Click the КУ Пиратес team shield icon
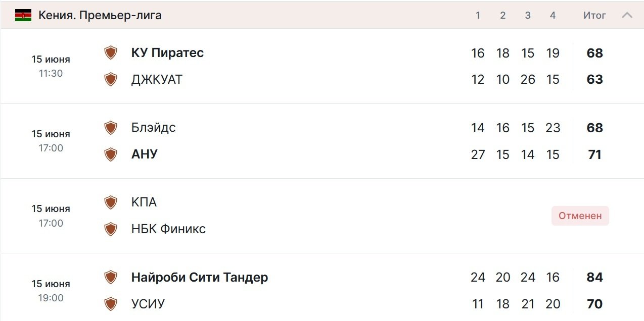The width and height of the screenshot is (644, 321). point(111,53)
